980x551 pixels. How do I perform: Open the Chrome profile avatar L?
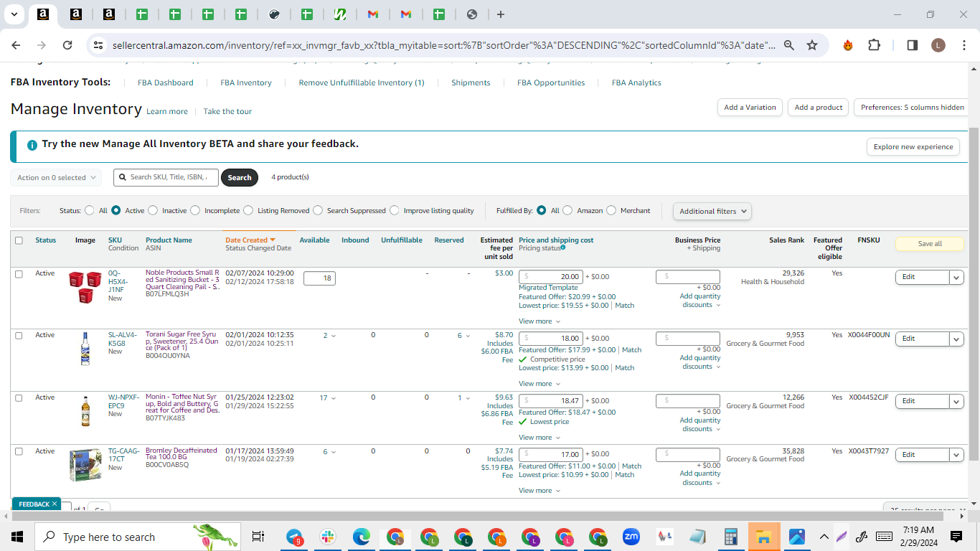point(938,45)
